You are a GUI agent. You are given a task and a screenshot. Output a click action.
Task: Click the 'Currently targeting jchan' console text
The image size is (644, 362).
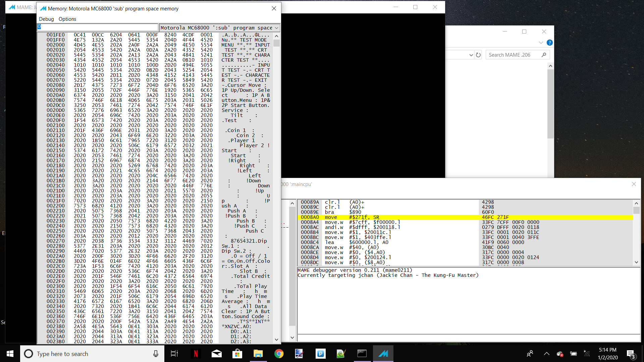[x=388, y=275]
